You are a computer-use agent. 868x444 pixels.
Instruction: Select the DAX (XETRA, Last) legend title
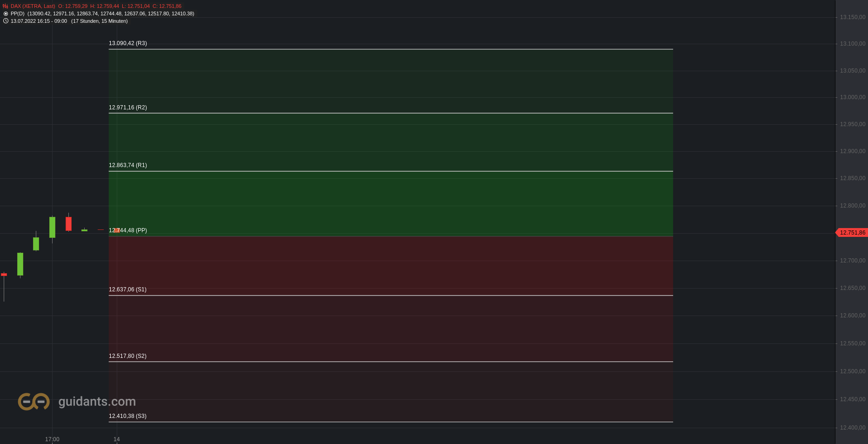pos(33,6)
